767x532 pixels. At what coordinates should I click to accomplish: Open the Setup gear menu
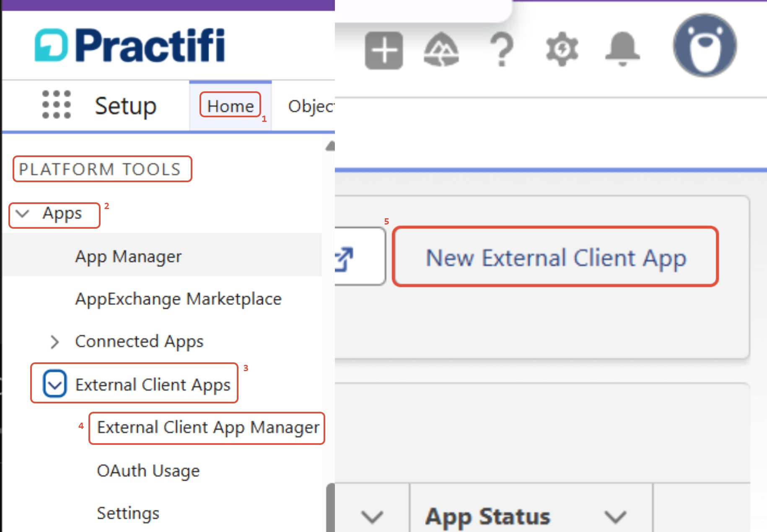562,49
